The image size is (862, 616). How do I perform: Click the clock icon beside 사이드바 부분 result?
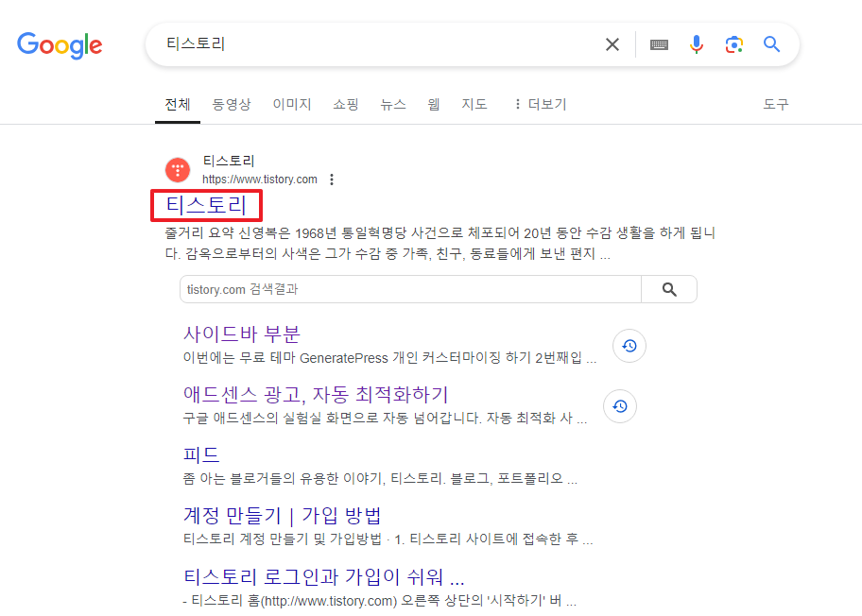[629, 346]
